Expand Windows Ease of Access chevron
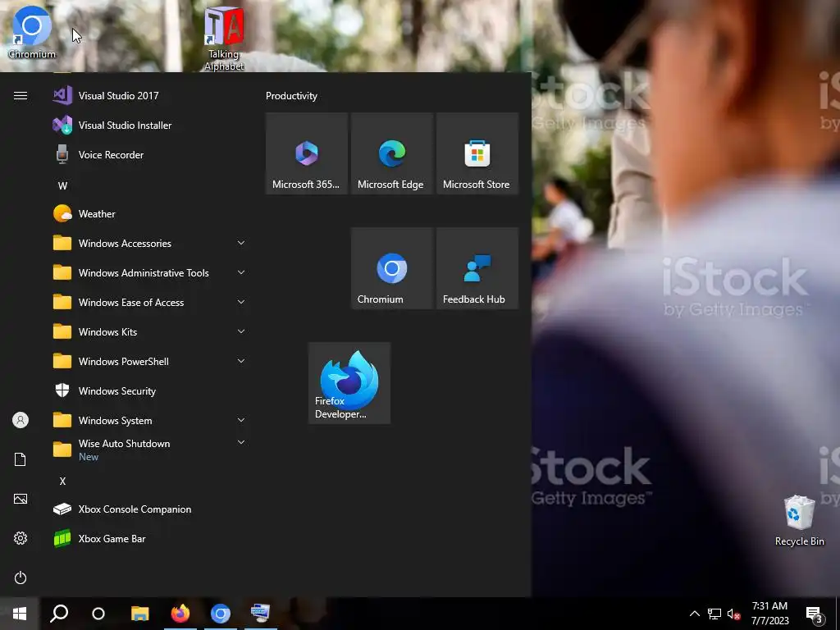Screen dimensions: 840x630 pos(241,302)
